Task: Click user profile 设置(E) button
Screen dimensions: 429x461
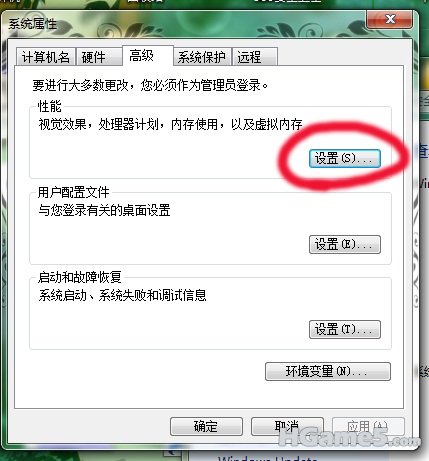Action: tap(345, 245)
